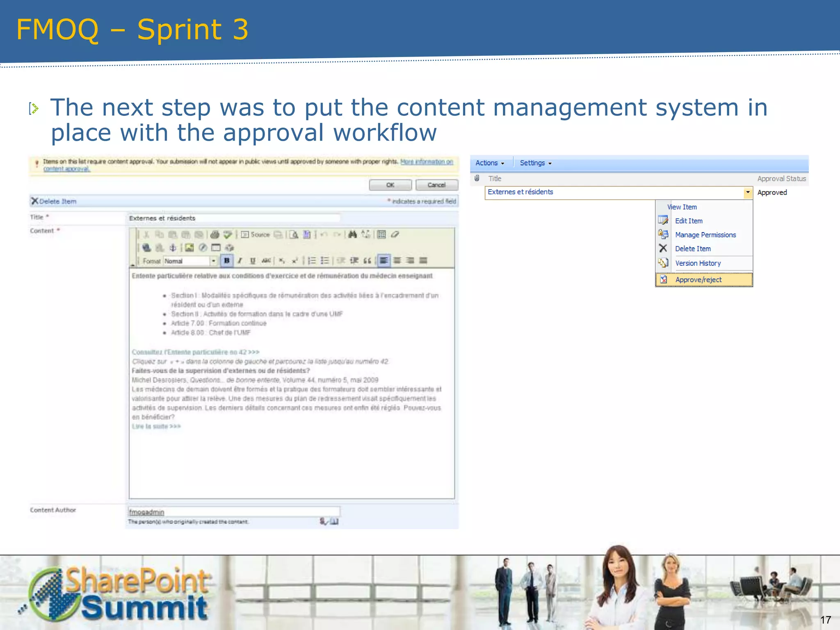Click the Title input field
The image size is (840, 630).
pos(233,218)
